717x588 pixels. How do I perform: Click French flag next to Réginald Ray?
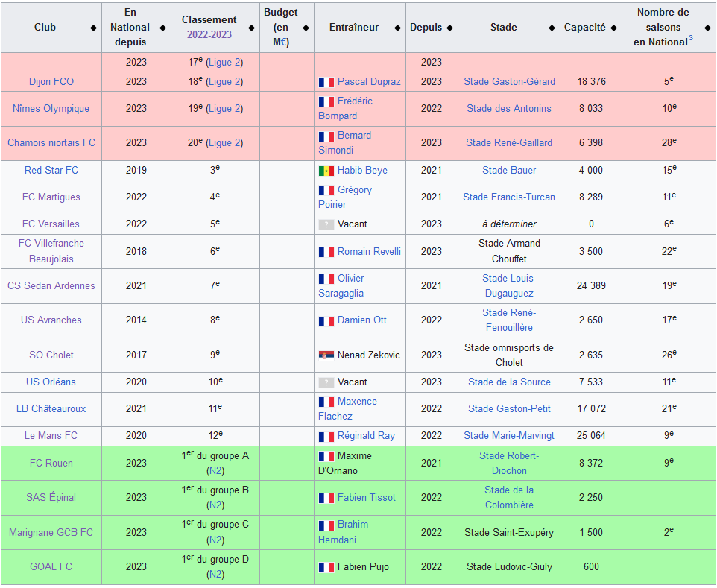coord(326,437)
